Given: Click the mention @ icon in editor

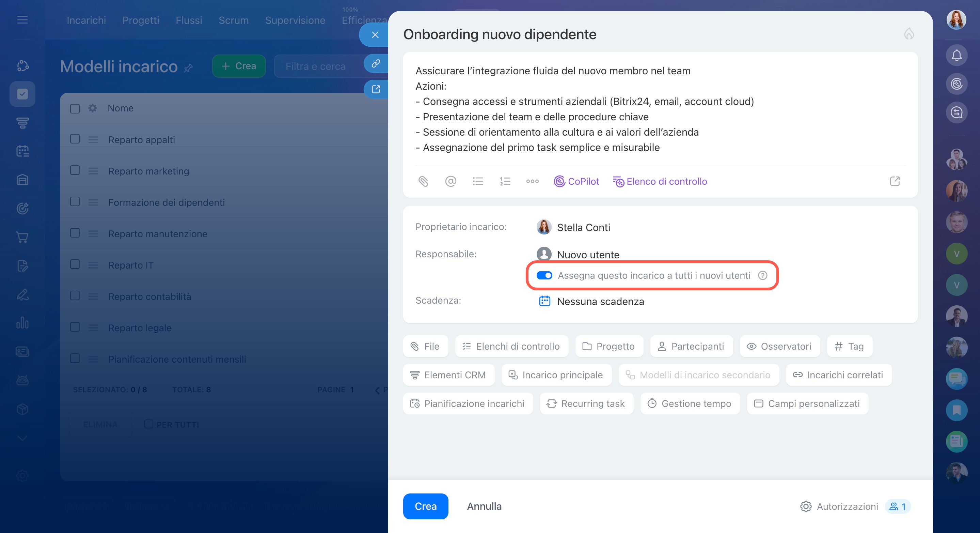Looking at the screenshot, I should [x=451, y=181].
